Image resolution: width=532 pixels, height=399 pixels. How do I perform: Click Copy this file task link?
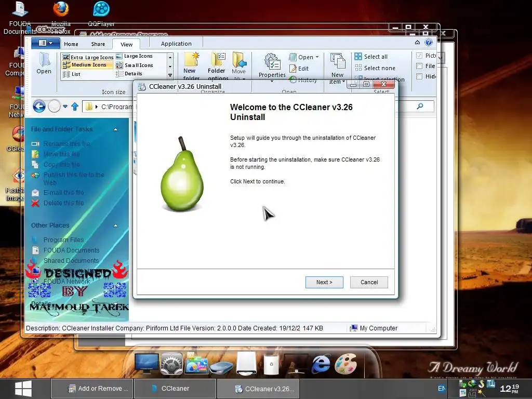click(x=56, y=164)
